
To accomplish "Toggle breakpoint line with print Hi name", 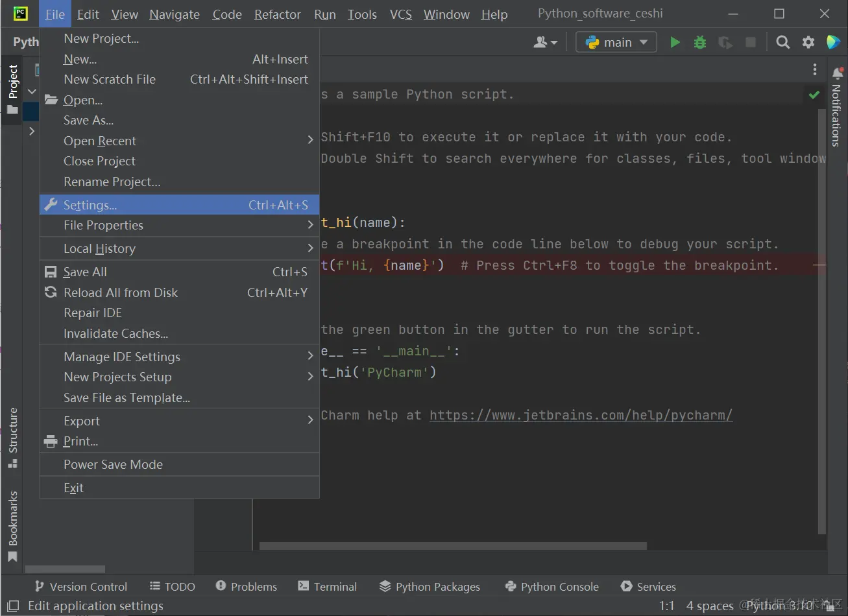I will [574, 265].
